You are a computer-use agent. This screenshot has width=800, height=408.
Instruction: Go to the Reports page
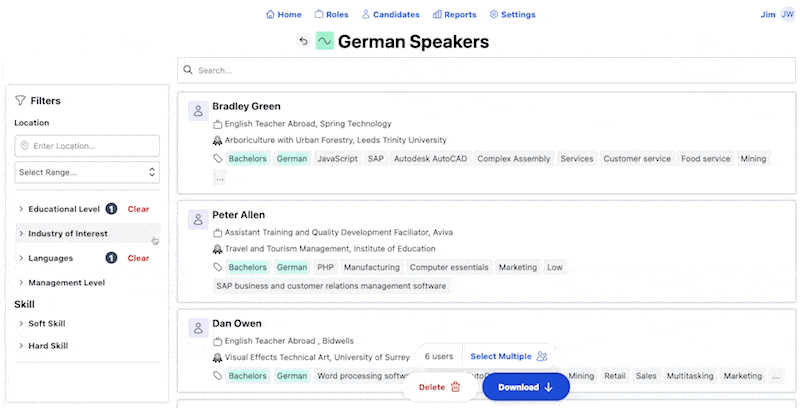454,14
